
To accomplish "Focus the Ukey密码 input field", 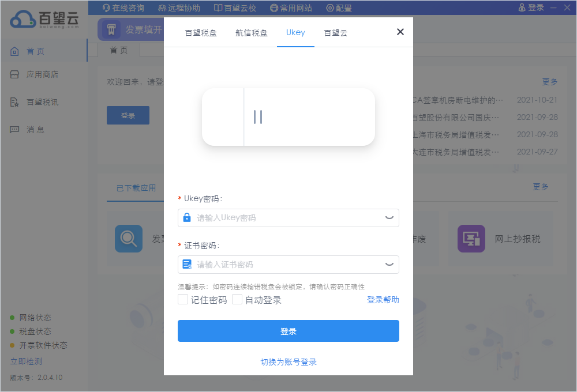I will pos(288,218).
